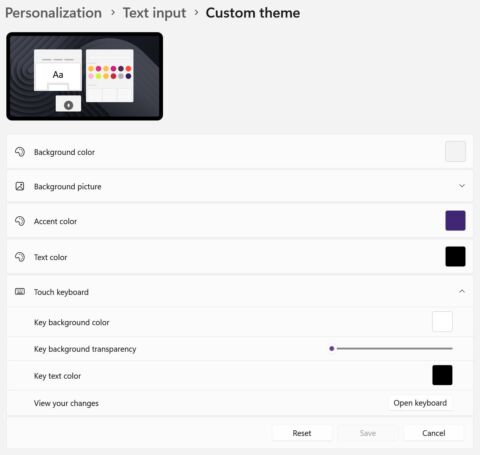The width and height of the screenshot is (480, 455).
Task: Click the breadcrumb chevron after Text input
Action: click(x=196, y=13)
